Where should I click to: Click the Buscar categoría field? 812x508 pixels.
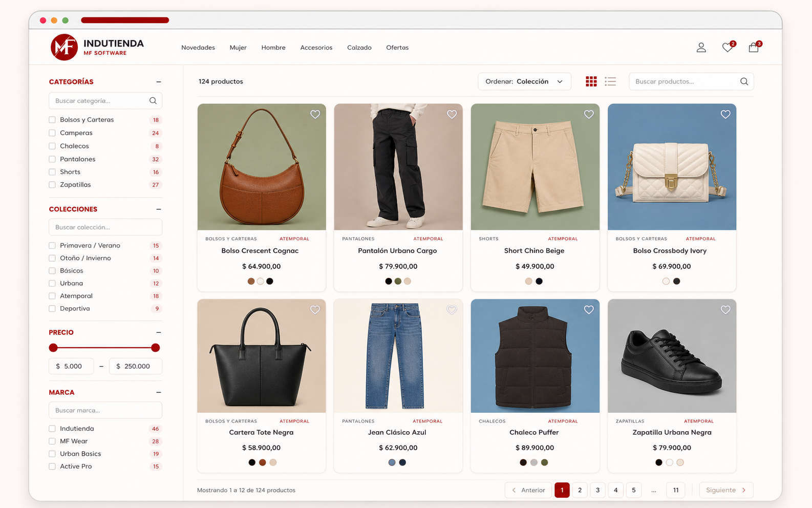[x=105, y=101]
